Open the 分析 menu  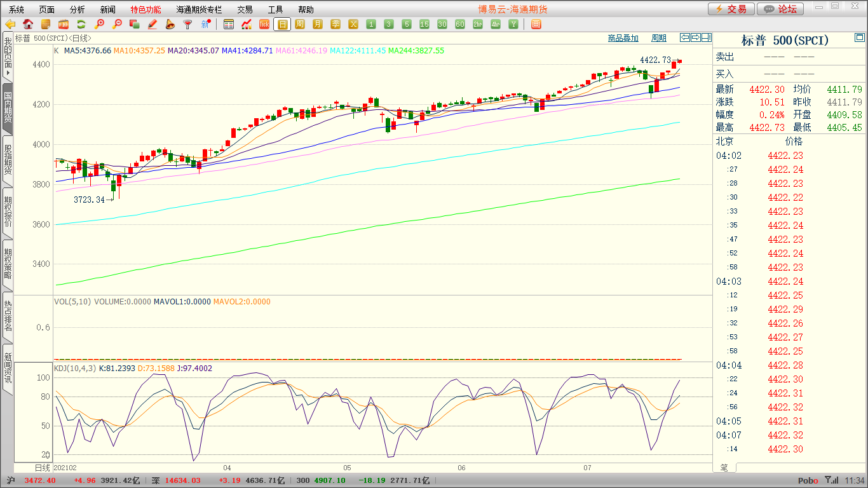click(78, 10)
